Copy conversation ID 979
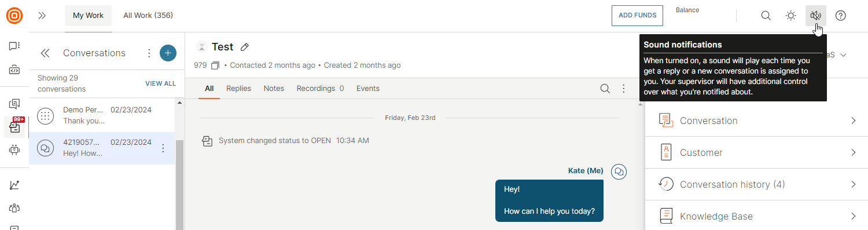 215,65
